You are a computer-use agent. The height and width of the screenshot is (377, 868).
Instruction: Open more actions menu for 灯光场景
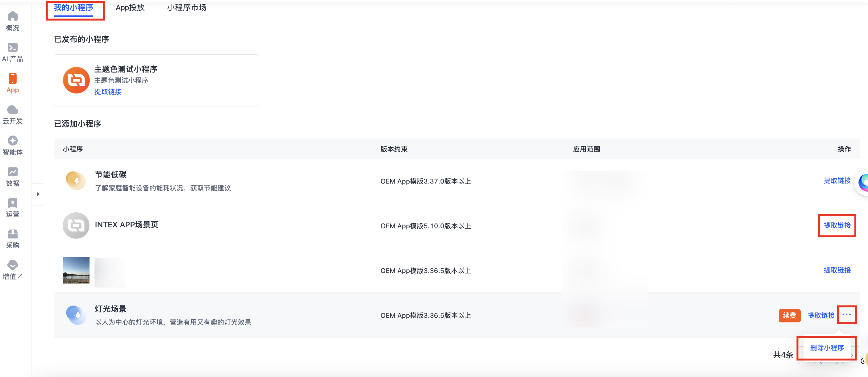847,315
